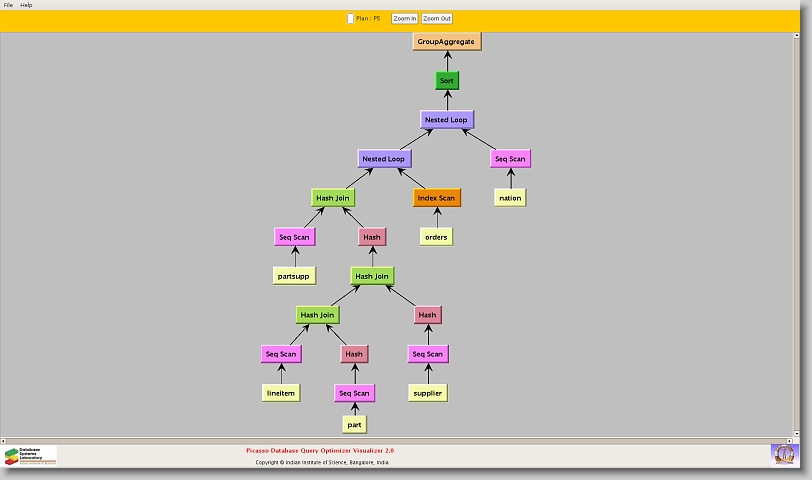Click the green Sort node

447,81
